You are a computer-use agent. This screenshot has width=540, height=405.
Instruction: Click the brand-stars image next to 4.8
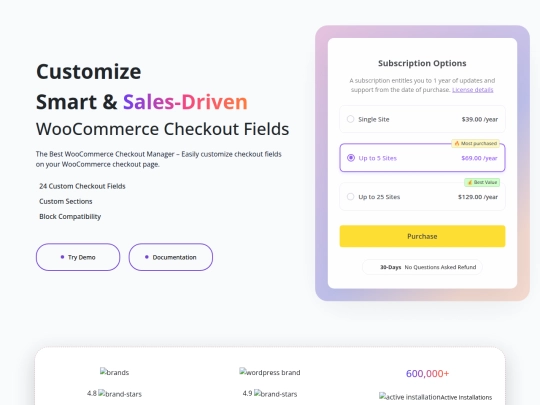[x=120, y=394]
